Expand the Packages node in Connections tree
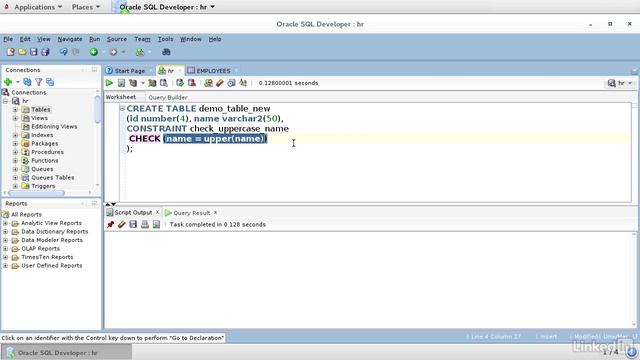Viewport: 640px width, 360px height. [15, 144]
